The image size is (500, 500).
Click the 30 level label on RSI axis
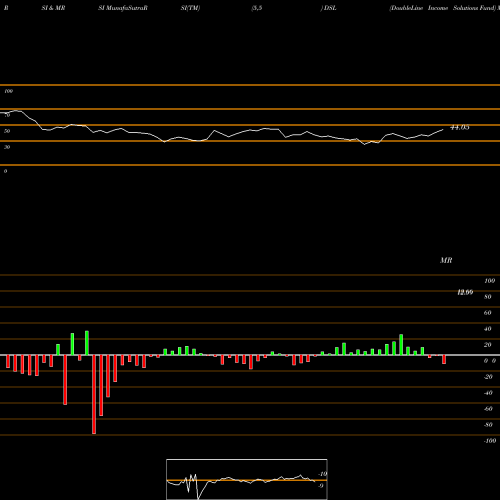click(7, 147)
